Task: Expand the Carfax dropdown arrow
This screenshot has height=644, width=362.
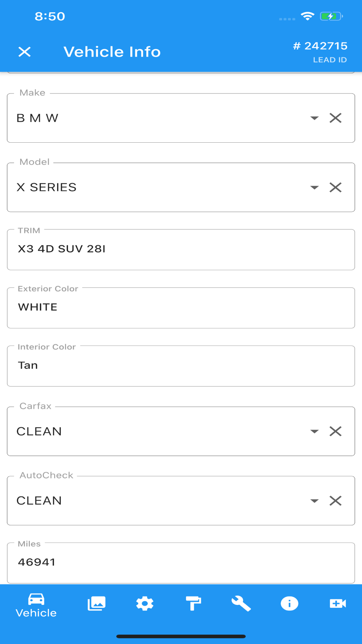Action: pyautogui.click(x=314, y=431)
